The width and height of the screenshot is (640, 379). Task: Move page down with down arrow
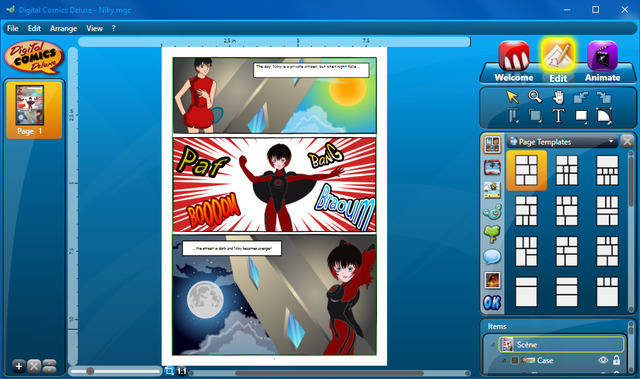(49, 370)
